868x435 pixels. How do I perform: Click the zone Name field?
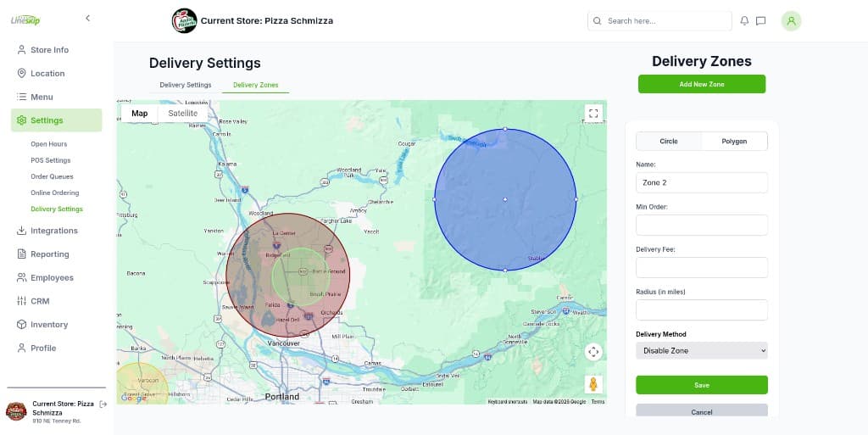[x=702, y=182]
